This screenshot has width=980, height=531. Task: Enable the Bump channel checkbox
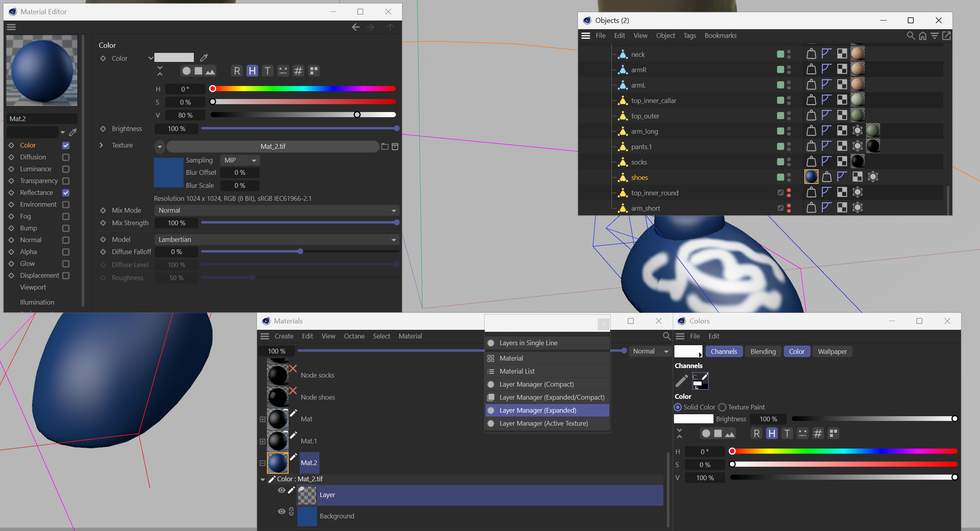click(x=66, y=228)
